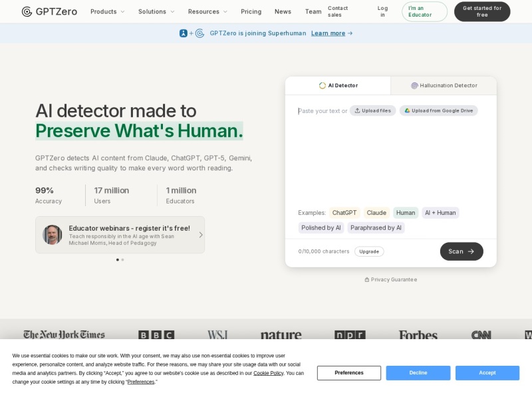The image size is (532, 399).
Task: Expand the Resources menu
Action: 207,11
